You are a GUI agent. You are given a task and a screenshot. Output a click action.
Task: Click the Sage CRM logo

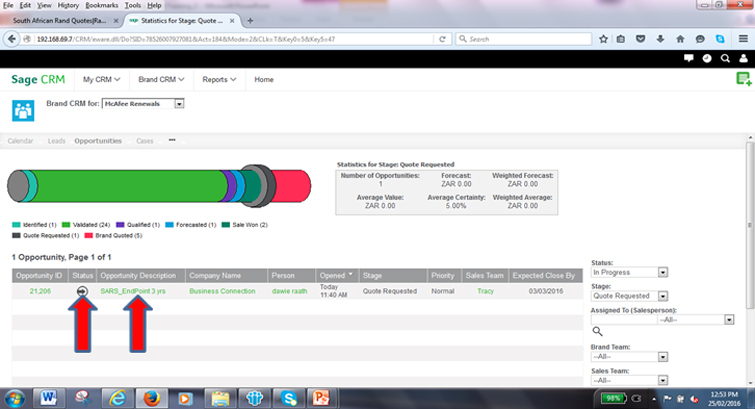click(x=38, y=79)
